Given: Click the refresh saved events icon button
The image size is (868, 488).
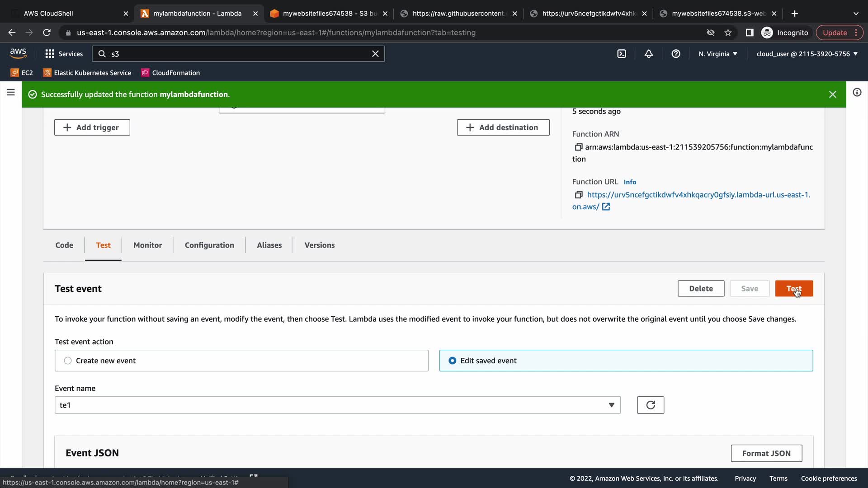Looking at the screenshot, I should pyautogui.click(x=650, y=405).
